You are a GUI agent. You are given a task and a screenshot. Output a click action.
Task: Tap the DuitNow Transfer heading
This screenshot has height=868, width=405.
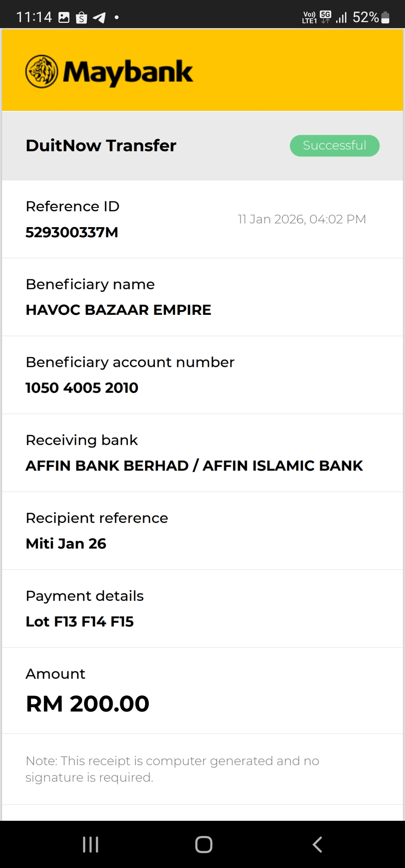click(x=101, y=145)
